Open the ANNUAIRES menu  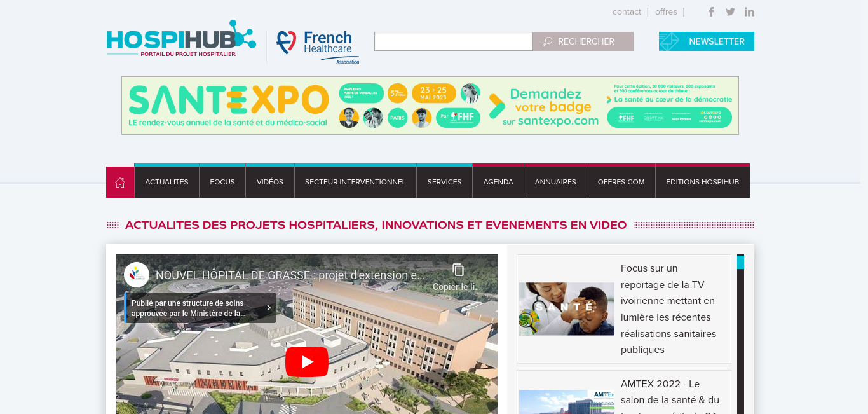click(x=555, y=182)
